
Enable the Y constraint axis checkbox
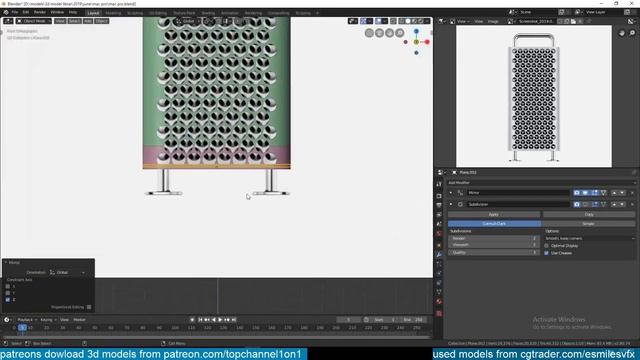pos(8,293)
